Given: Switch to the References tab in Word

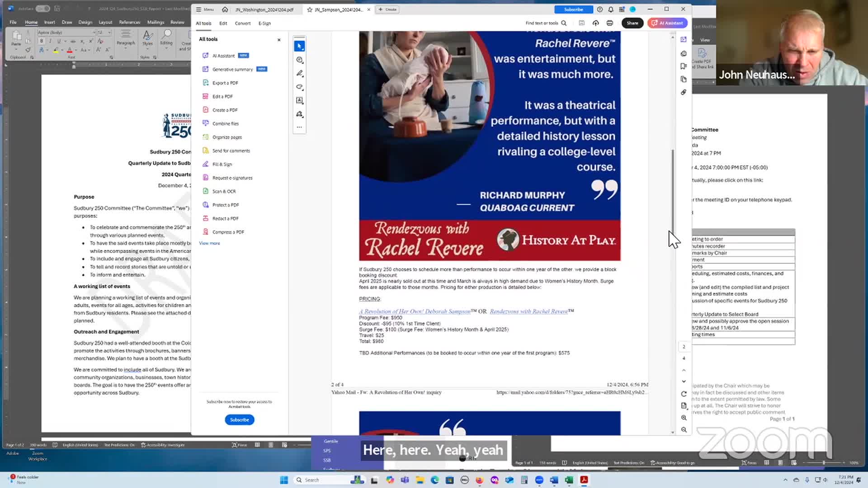Looking at the screenshot, I should 130,22.
